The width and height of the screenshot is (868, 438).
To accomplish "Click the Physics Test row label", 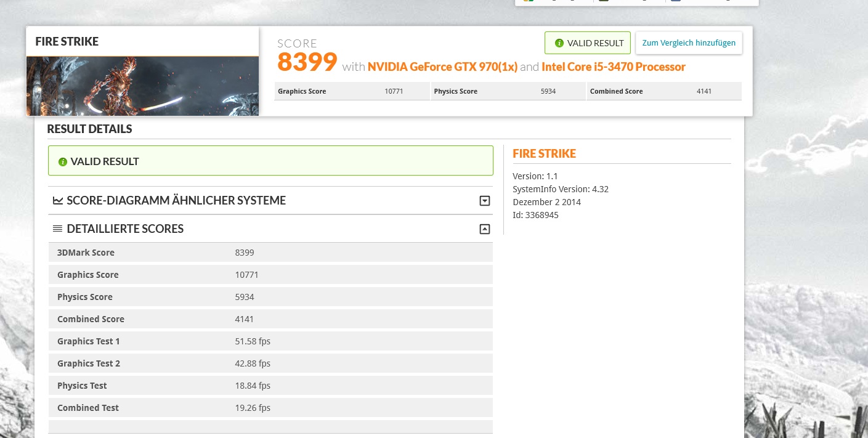I will (x=82, y=386).
